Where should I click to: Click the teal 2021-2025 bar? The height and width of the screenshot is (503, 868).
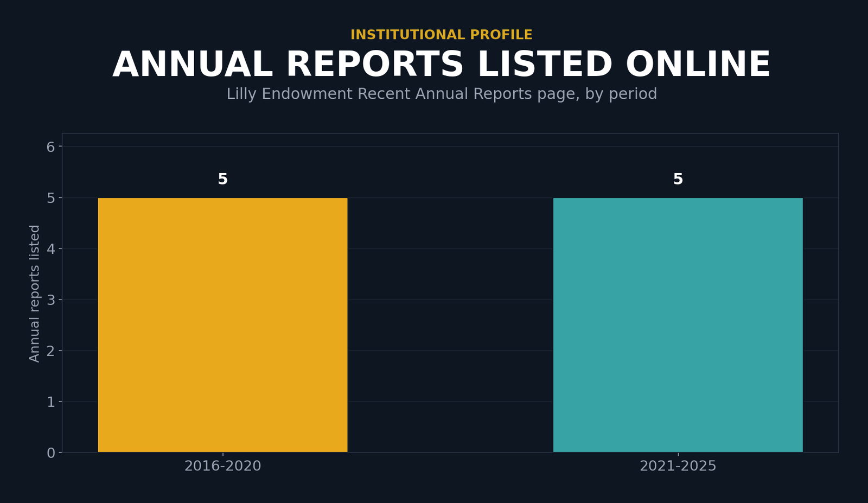(x=678, y=325)
